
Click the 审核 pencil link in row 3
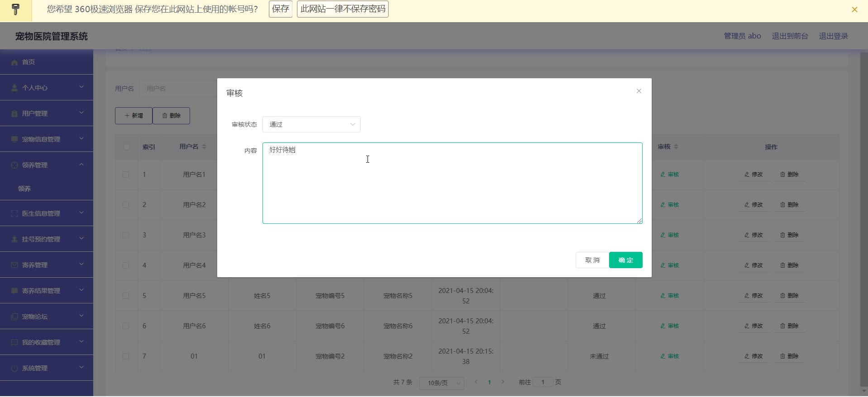pyautogui.click(x=670, y=235)
